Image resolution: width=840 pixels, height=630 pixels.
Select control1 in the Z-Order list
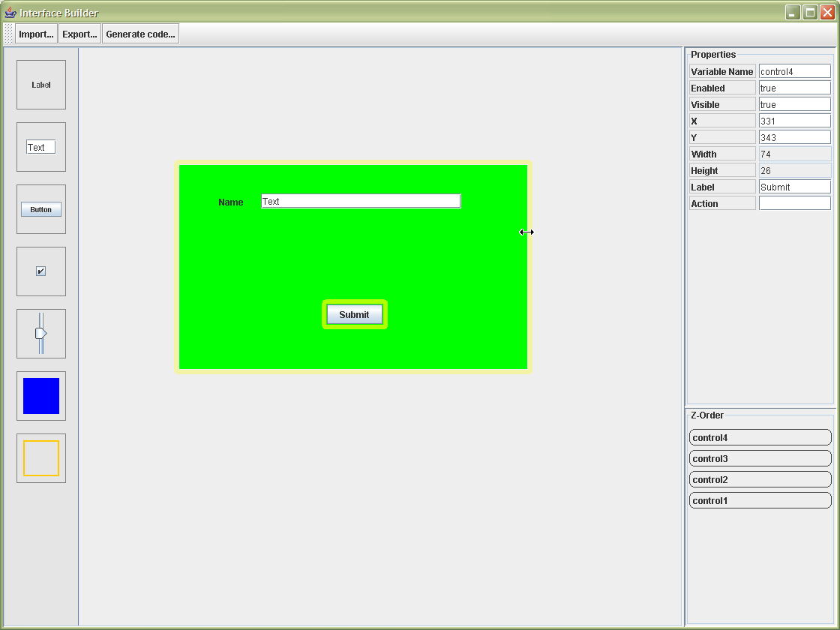tap(760, 500)
